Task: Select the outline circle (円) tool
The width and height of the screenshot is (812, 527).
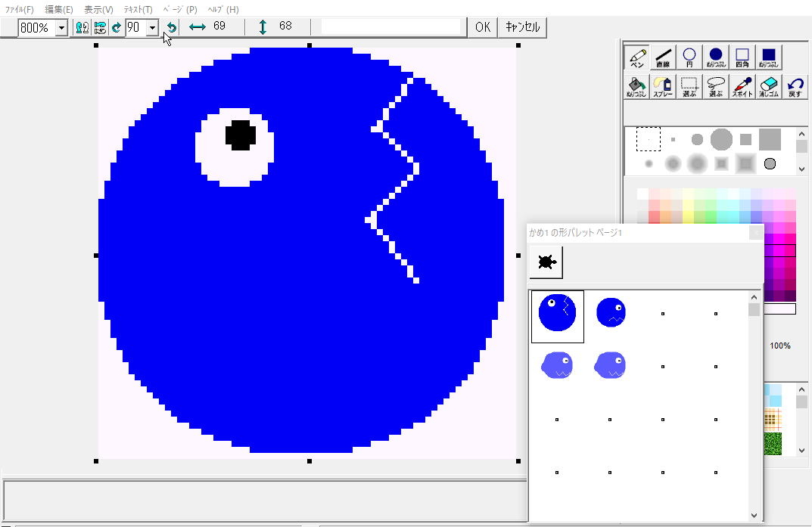Action: (x=689, y=57)
